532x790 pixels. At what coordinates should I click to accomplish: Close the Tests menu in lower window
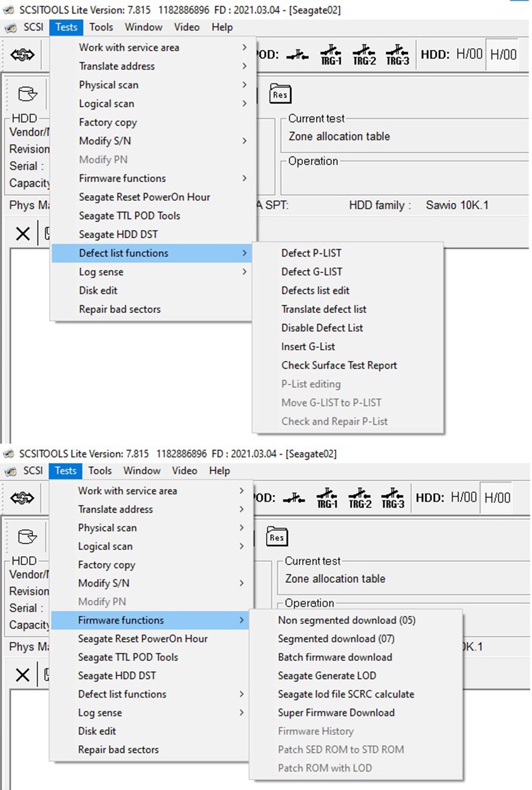click(66, 471)
